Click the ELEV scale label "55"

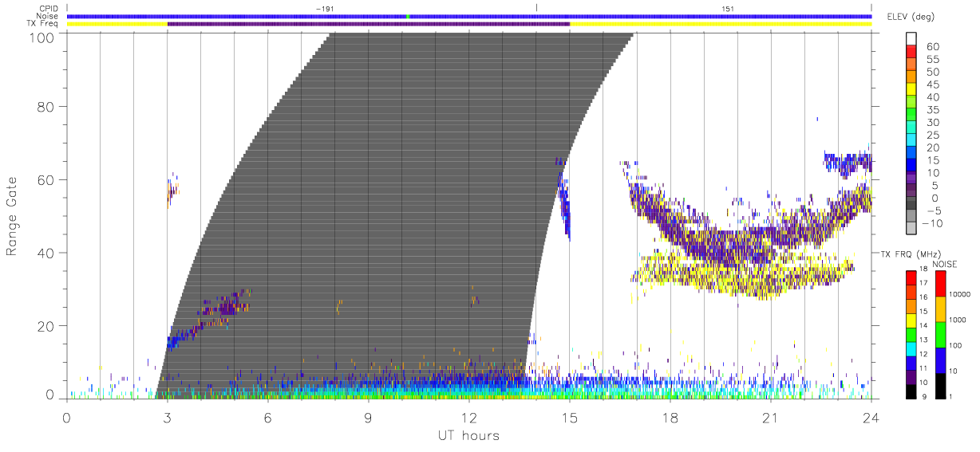(x=933, y=58)
